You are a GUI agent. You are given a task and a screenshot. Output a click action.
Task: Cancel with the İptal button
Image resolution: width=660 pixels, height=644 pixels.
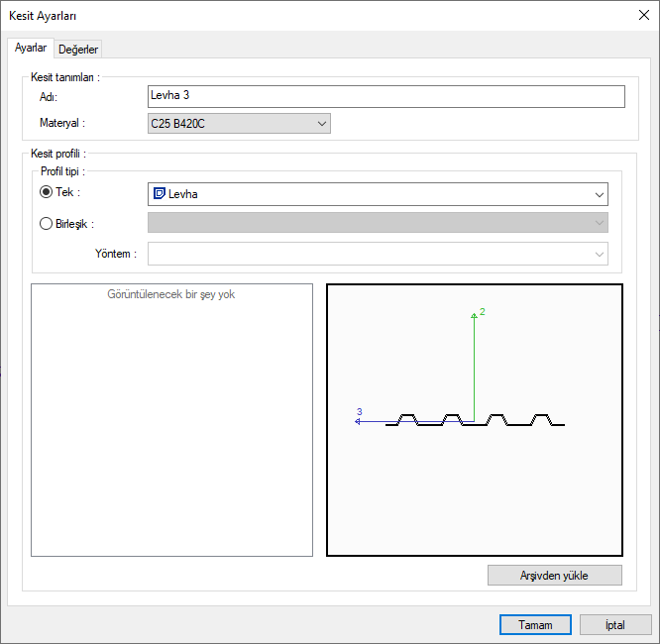tap(615, 625)
